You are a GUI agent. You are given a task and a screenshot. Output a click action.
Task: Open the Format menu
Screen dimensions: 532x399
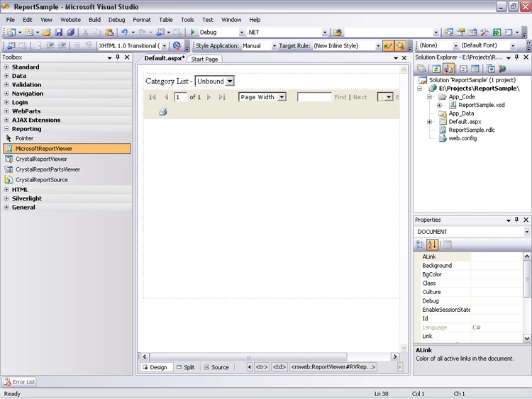(x=142, y=20)
